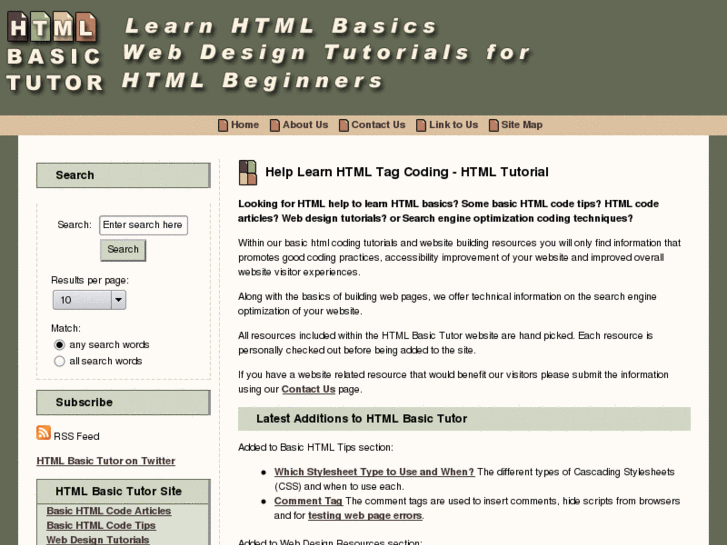Screen dimensions: 727x545
Task: Open the Comment Tag link
Action: click(x=308, y=501)
